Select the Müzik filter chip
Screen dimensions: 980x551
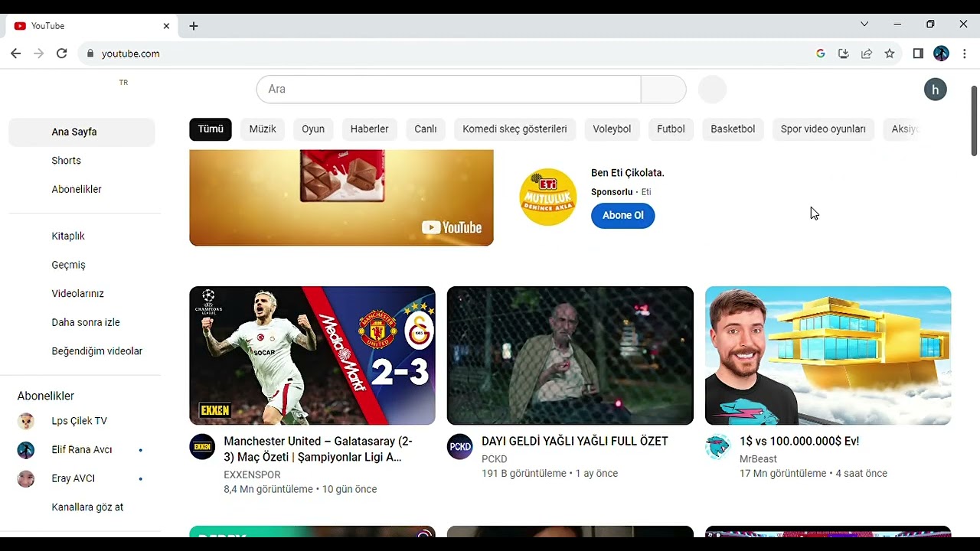[263, 129]
